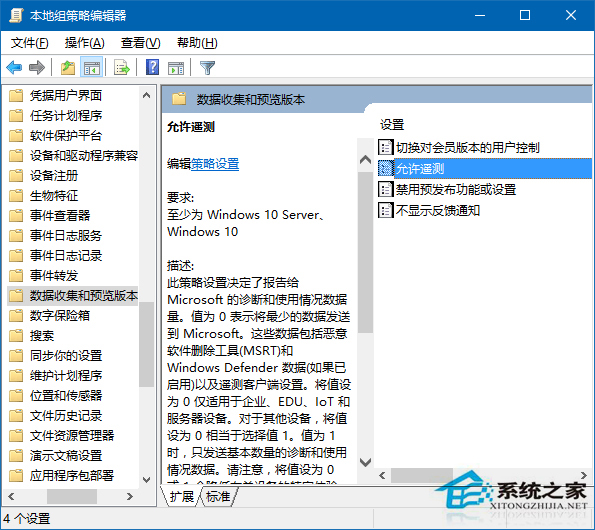595x530 pixels.
Task: Click the tree pane vertical scrollbar thumb
Action: tap(146, 344)
